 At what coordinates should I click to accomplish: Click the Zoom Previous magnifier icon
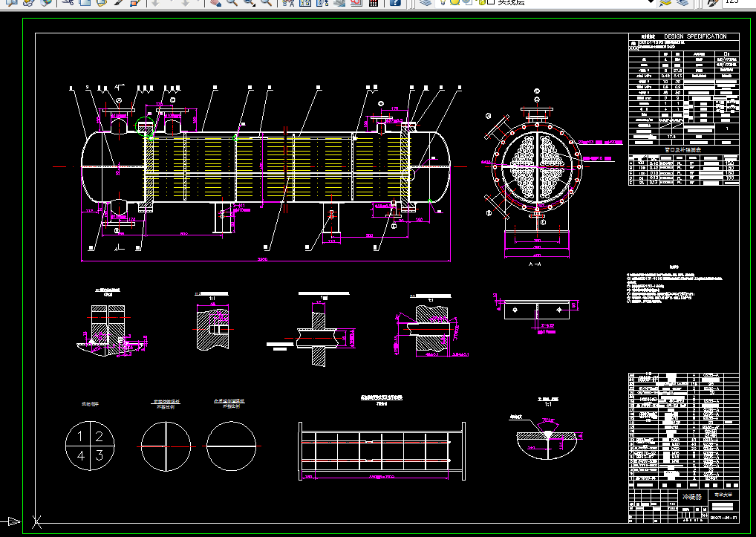tap(266, 2)
